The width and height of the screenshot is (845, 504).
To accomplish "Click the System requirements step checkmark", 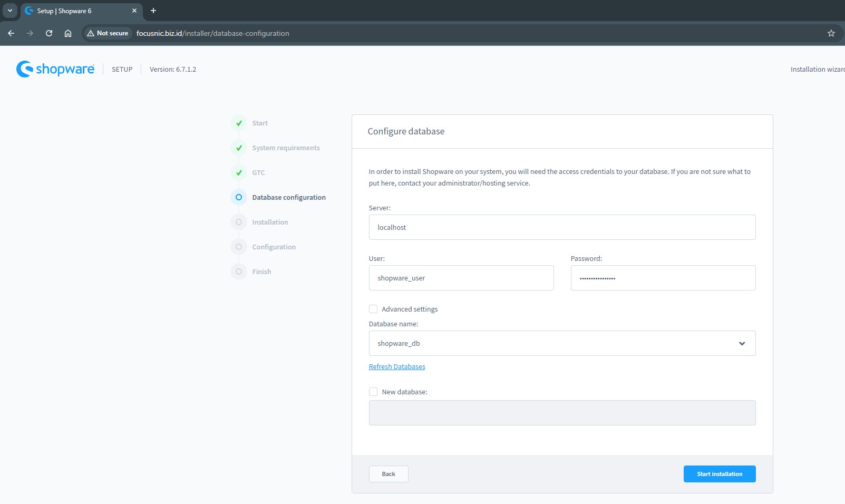I will tap(239, 148).
